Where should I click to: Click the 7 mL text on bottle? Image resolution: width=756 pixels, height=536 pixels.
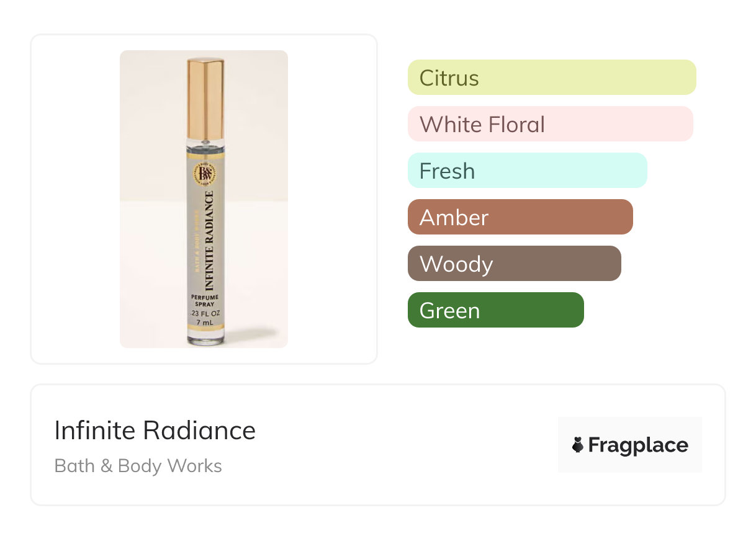[205, 324]
